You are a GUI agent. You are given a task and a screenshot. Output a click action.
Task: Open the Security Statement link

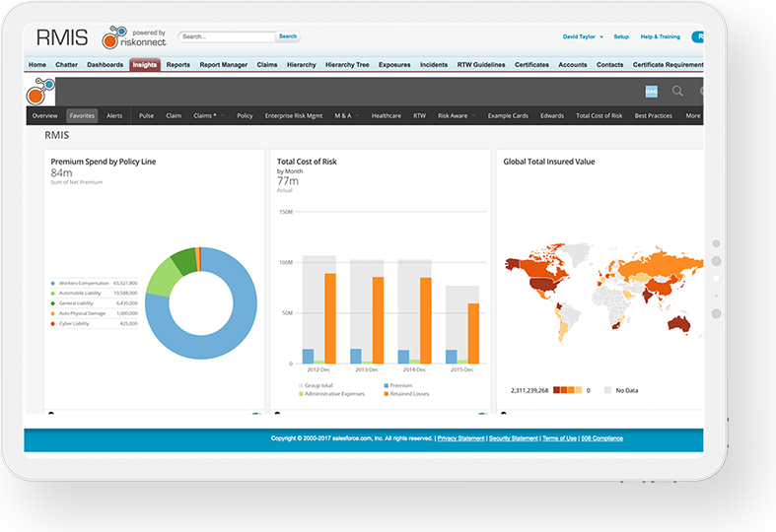513,438
